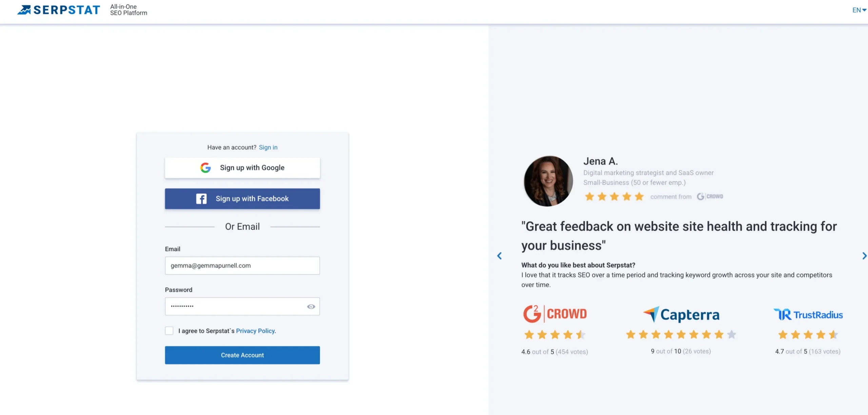Open Serpstat's Privacy Policy
The width and height of the screenshot is (868, 415).
(255, 331)
